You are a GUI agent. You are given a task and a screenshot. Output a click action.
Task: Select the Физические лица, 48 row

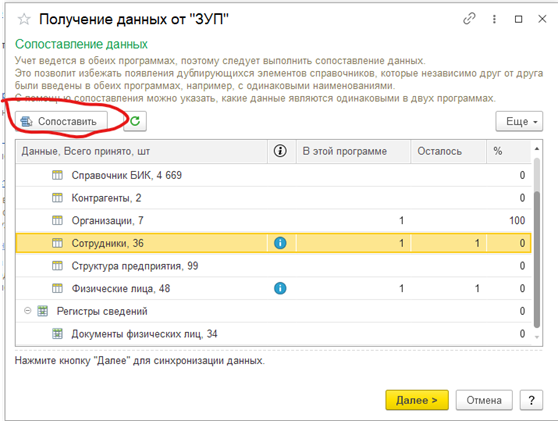click(x=273, y=288)
